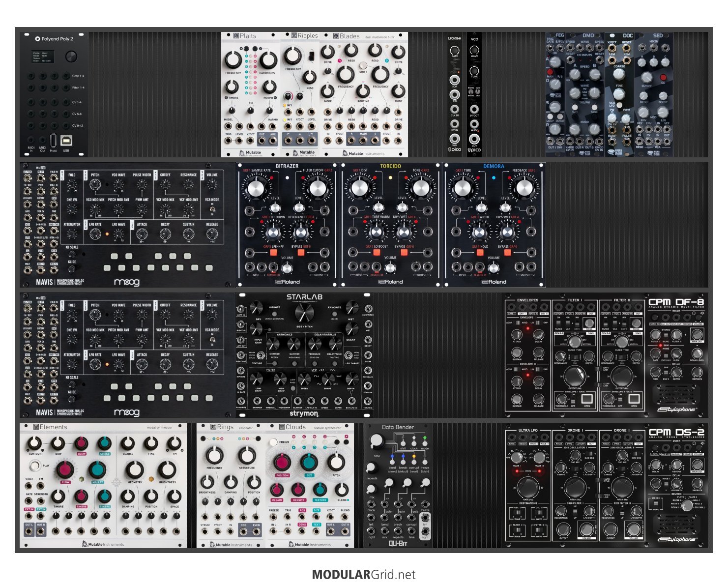Click the moog logo on the lower Mavis
This screenshot has width=728, height=585.
pyautogui.click(x=127, y=412)
